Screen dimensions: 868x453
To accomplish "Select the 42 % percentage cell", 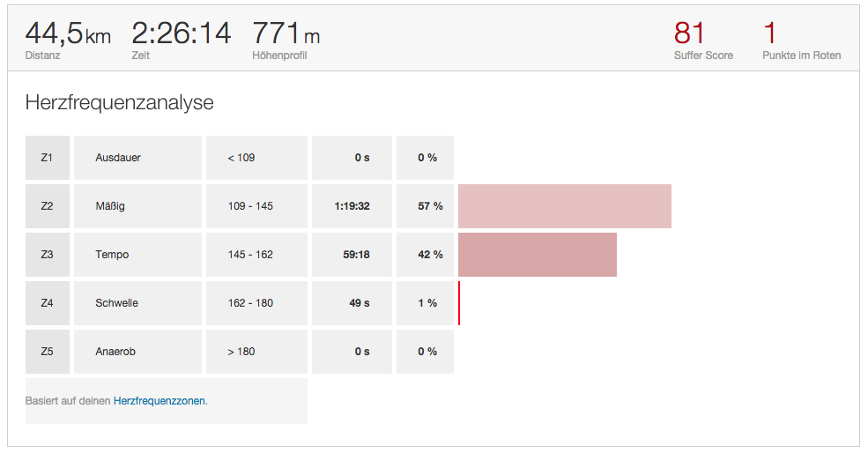I will pos(425,255).
